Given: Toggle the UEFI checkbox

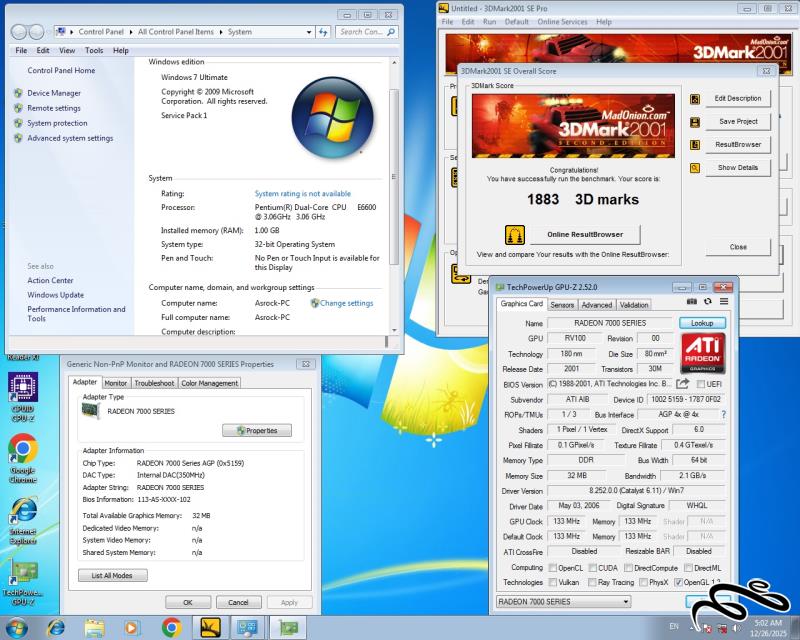Looking at the screenshot, I should point(700,384).
